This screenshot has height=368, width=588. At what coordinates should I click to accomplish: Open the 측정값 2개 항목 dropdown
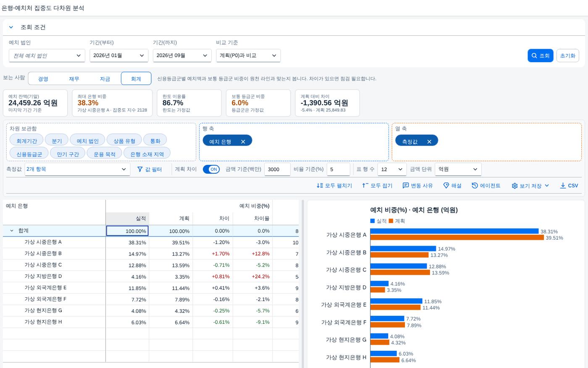pos(77,169)
